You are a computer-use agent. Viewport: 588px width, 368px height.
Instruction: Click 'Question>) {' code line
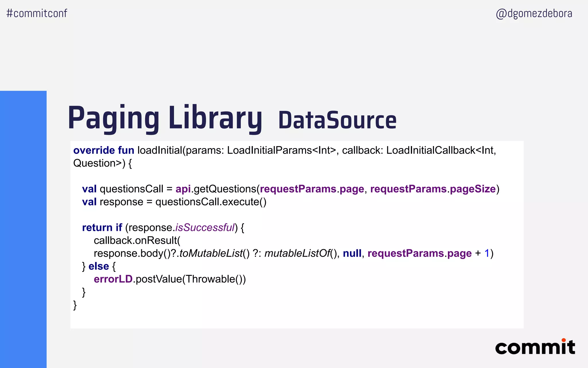(x=102, y=163)
